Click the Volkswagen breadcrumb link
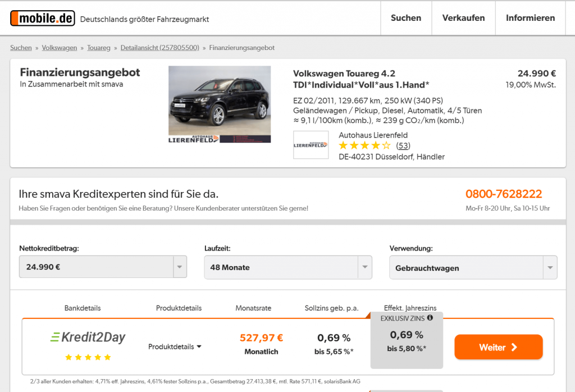575x392 pixels. 59,48
